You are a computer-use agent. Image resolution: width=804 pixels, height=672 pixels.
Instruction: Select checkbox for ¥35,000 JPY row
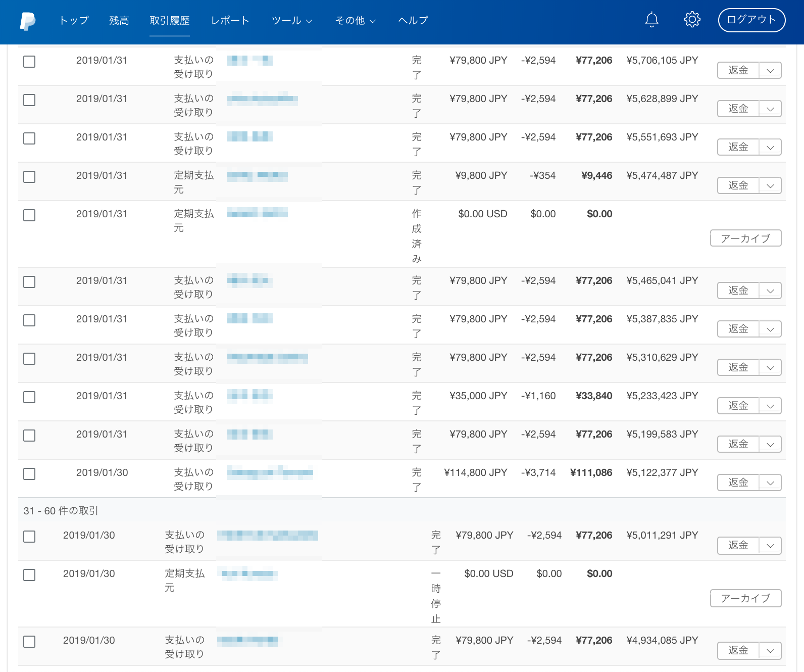[29, 397]
